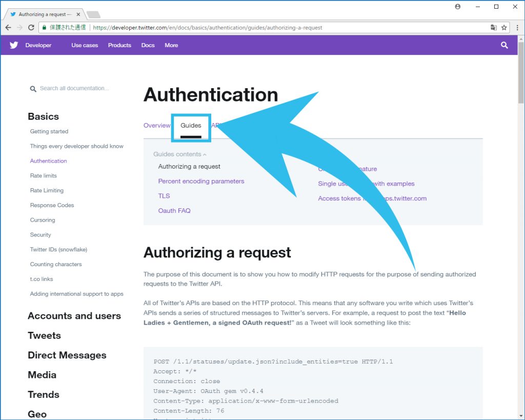This screenshot has width=525, height=420.
Task: Select Authorizing a request guide entry
Action: pos(189,167)
